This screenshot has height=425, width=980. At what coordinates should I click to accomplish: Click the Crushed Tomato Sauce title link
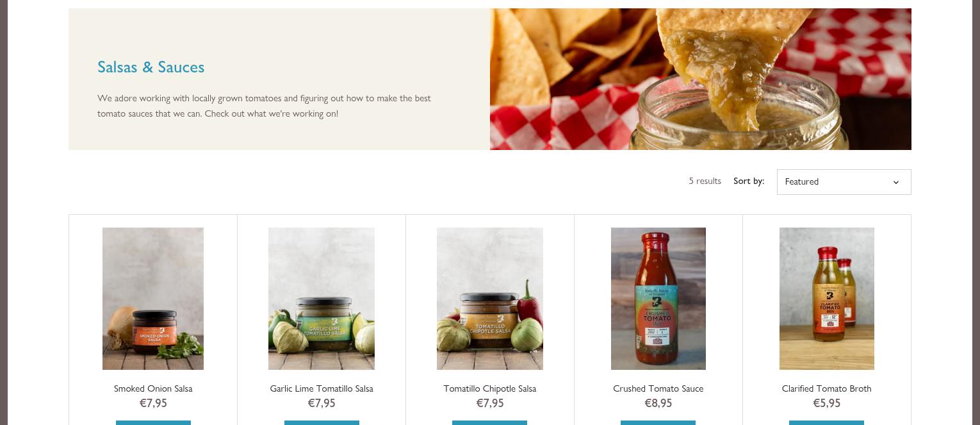(658, 388)
